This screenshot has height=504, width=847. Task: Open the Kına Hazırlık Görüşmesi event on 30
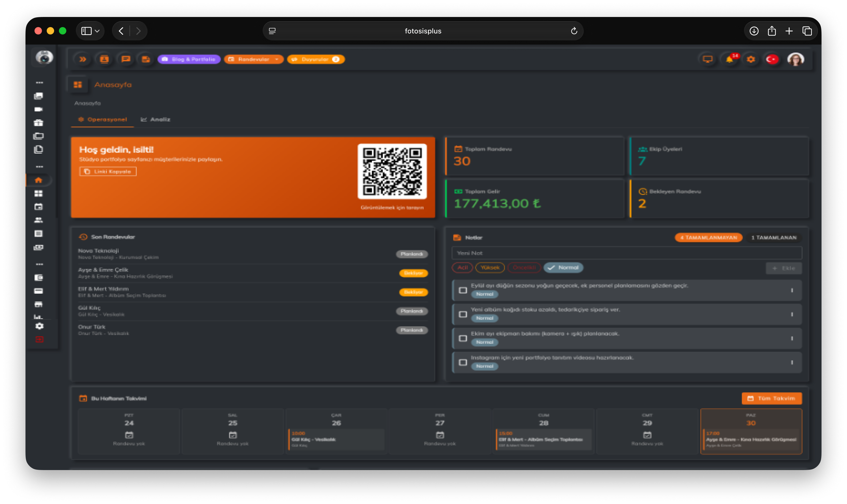coord(751,440)
